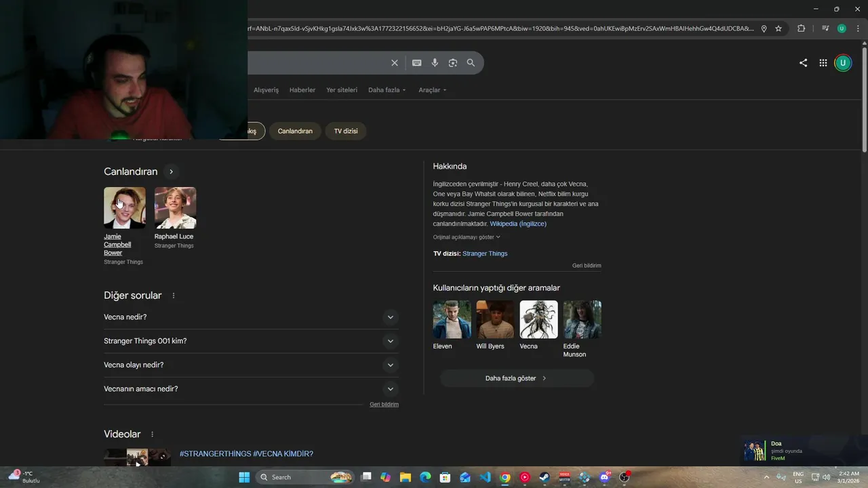Open File Explorer from the taskbar
The height and width of the screenshot is (488, 868).
(405, 477)
